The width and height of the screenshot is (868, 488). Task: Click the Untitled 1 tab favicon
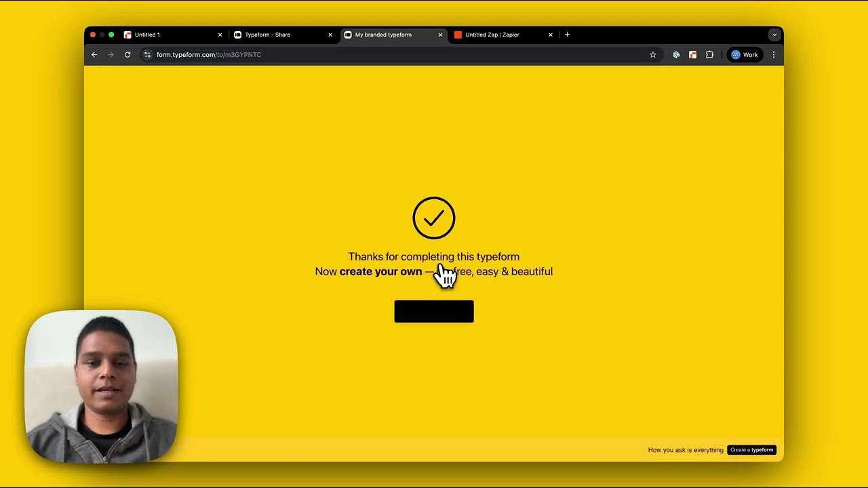click(127, 35)
